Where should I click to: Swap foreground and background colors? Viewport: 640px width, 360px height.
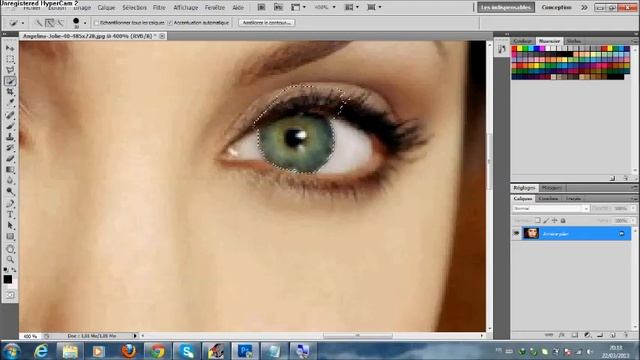pos(13,270)
